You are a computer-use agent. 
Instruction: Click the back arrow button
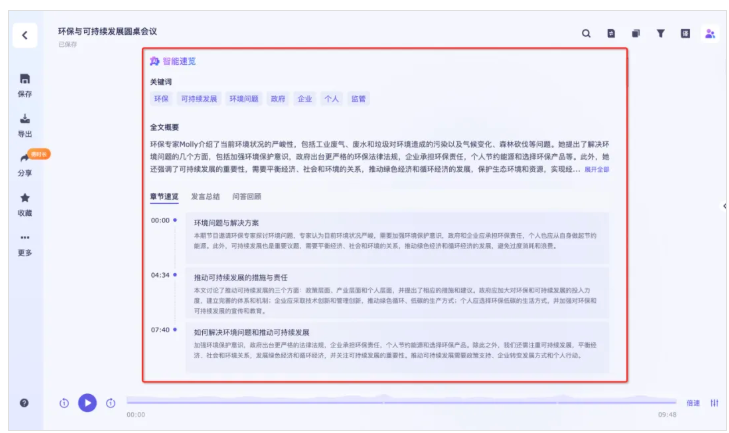click(x=25, y=36)
